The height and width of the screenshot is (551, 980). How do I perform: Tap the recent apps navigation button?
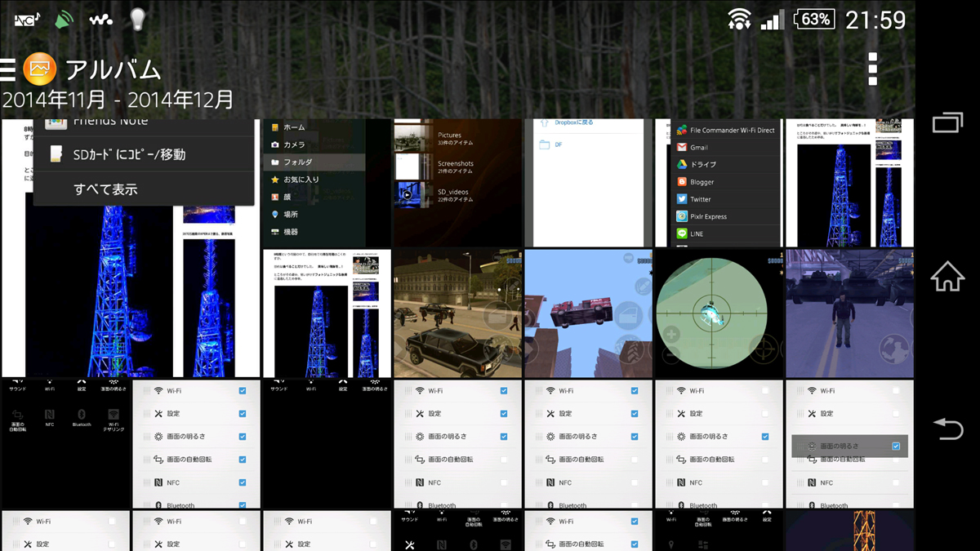click(x=947, y=122)
